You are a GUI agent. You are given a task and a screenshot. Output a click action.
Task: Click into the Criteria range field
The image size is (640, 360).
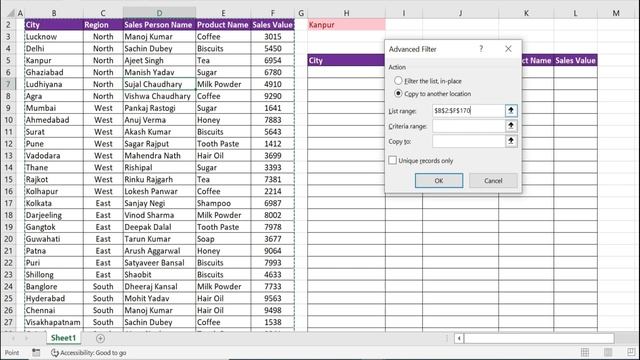(x=468, y=126)
